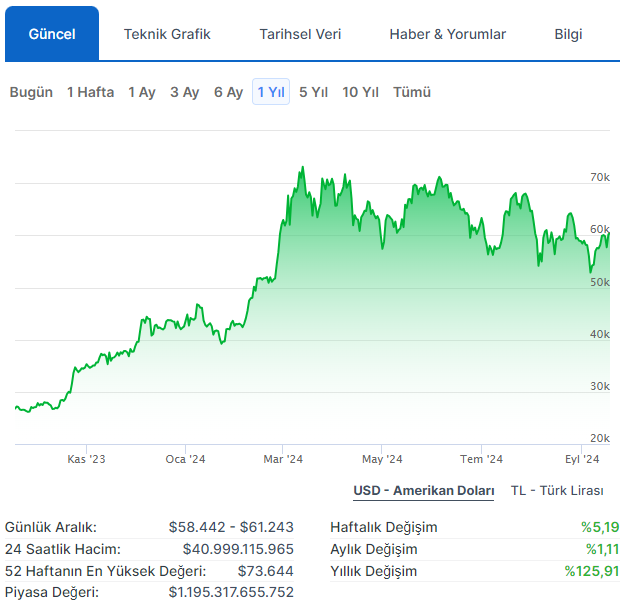
Task: Click the 70k gridline label on the chart
Action: [x=599, y=178]
